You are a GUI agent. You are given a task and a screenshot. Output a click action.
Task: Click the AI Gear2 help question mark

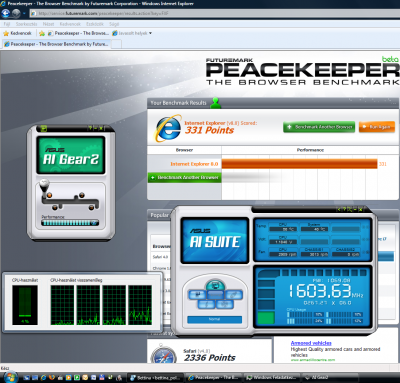[90, 128]
